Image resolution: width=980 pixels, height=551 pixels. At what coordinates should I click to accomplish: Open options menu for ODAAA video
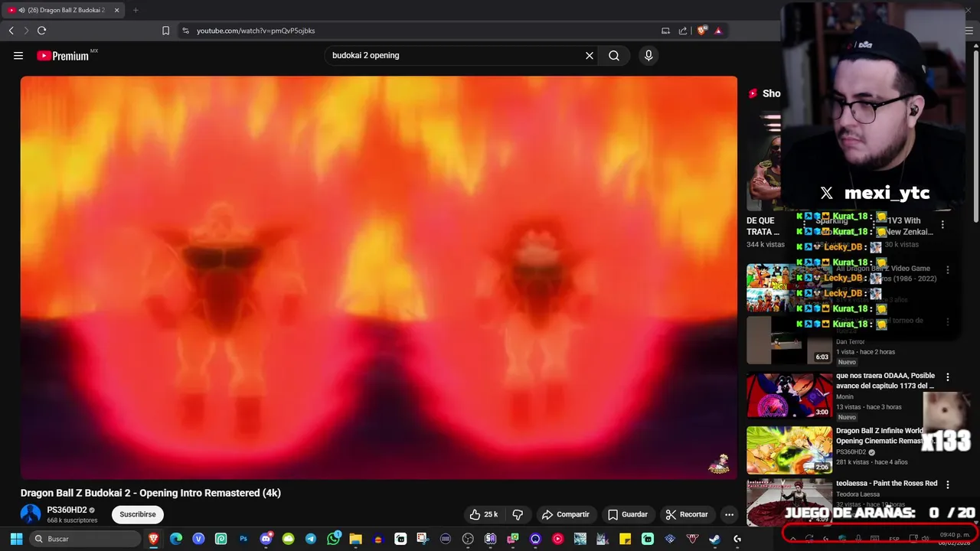pyautogui.click(x=948, y=377)
